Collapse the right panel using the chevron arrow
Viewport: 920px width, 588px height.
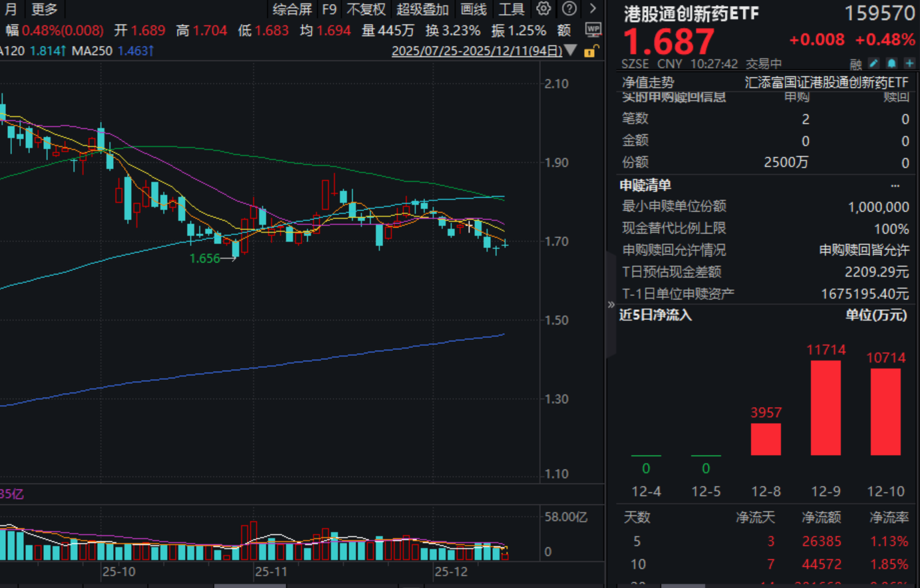pyautogui.click(x=611, y=305)
